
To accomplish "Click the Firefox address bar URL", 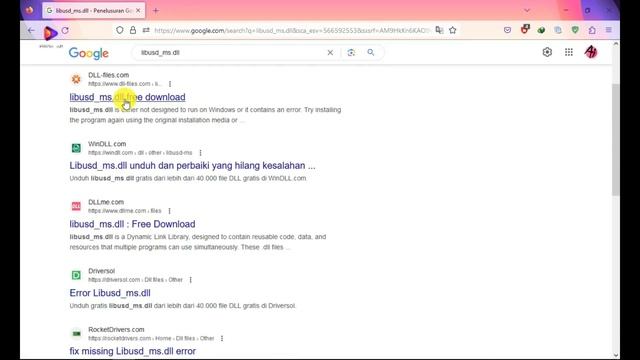I will point(292,30).
